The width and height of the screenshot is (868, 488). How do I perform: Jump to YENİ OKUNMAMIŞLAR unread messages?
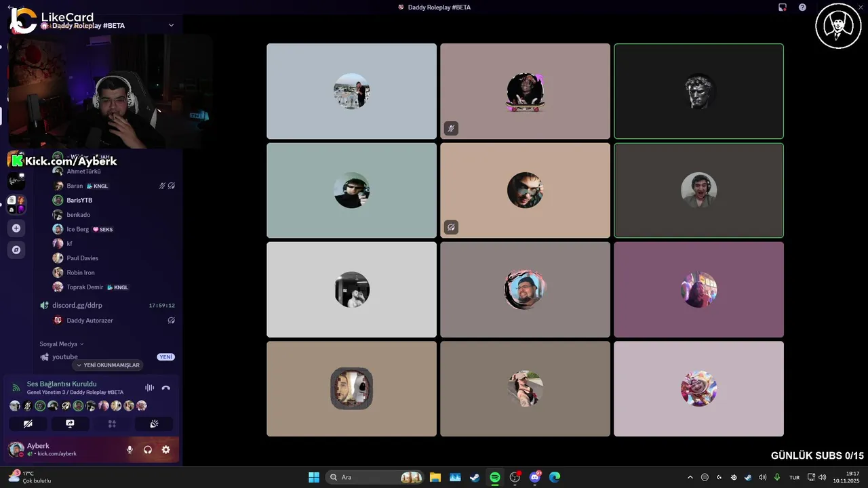click(108, 365)
